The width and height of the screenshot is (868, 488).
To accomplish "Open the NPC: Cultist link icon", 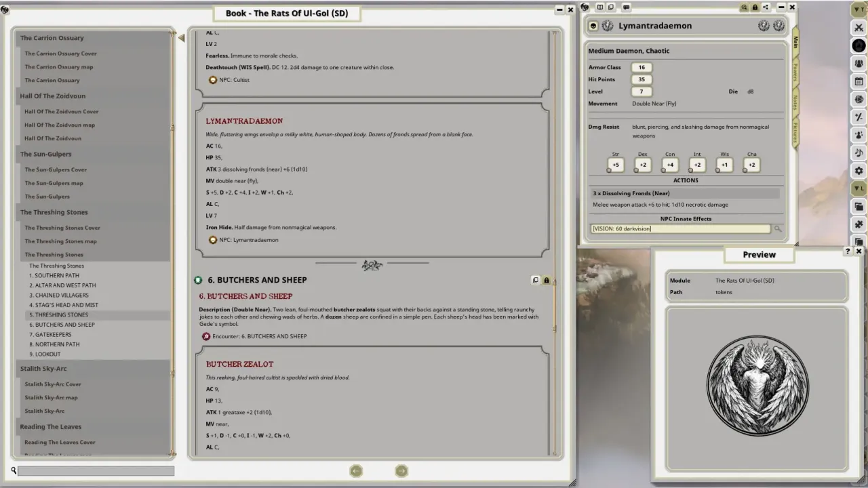I will pyautogui.click(x=213, y=80).
